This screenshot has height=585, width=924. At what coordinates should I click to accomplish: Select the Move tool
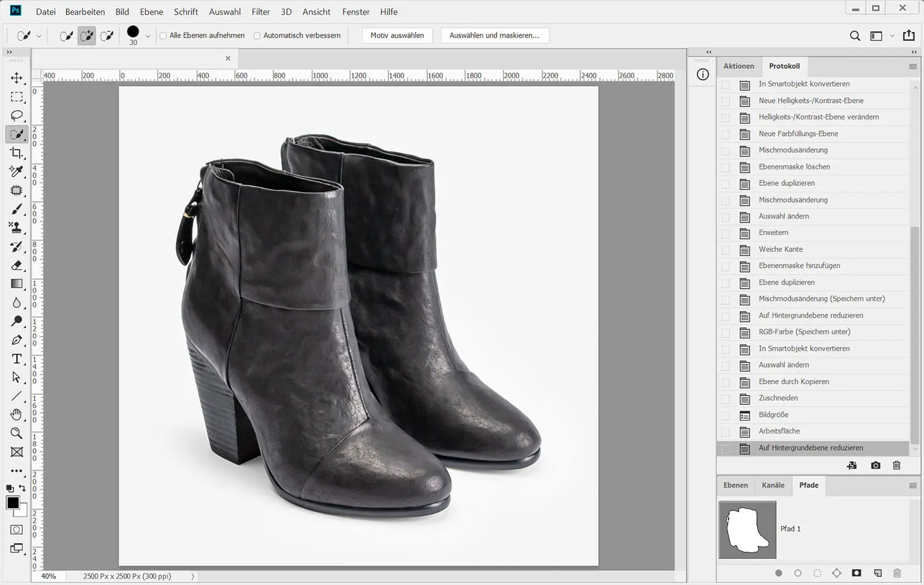click(x=17, y=78)
